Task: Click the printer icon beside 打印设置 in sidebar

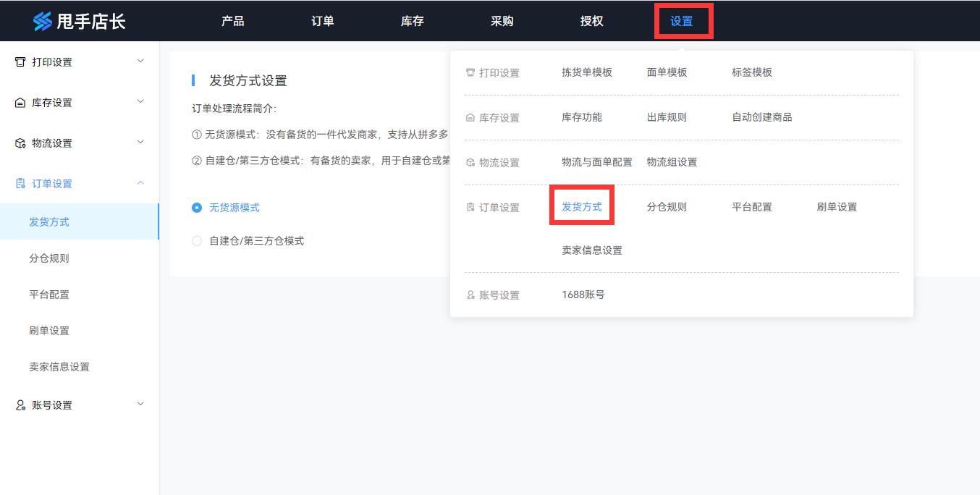Action: (x=19, y=62)
